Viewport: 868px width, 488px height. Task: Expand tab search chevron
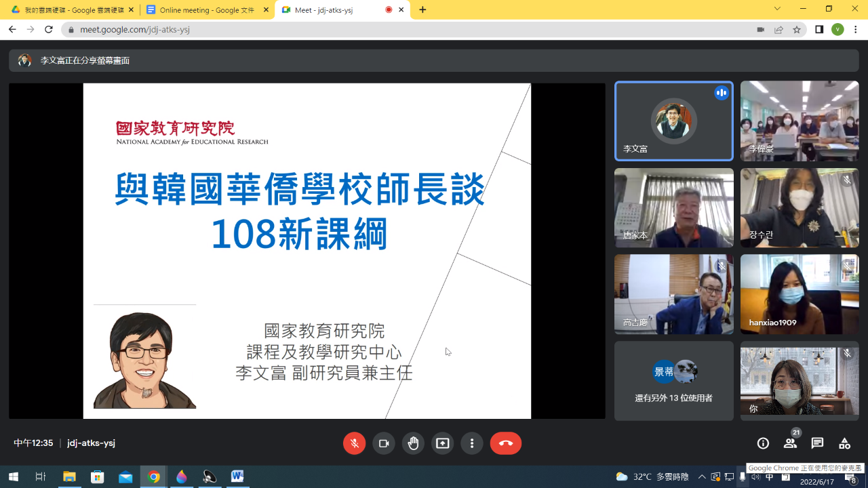point(777,9)
